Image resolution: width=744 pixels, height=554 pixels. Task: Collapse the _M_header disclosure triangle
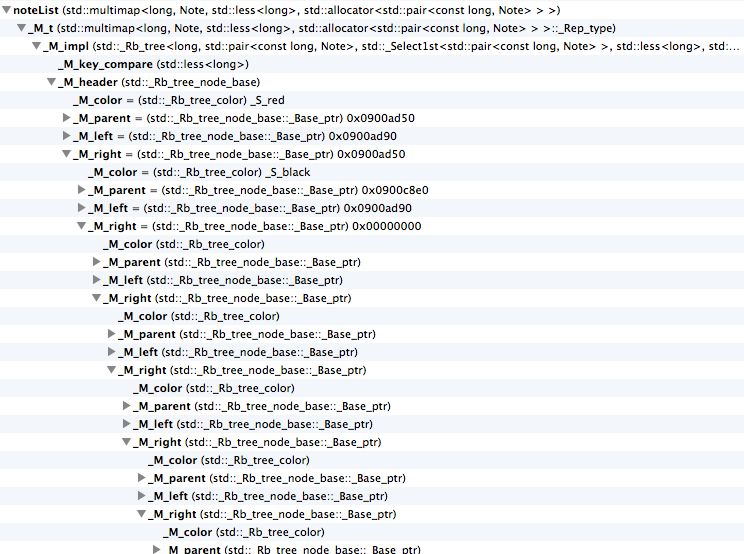(x=51, y=82)
